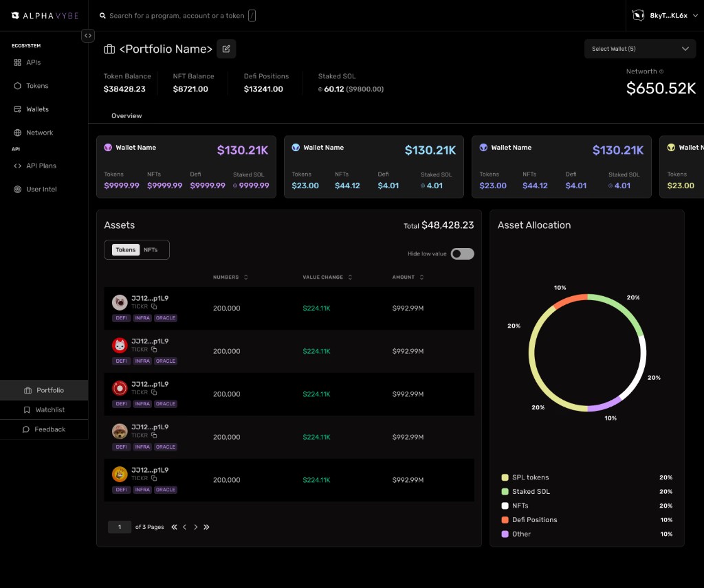Image resolution: width=704 pixels, height=588 pixels.
Task: Switch to the Overview tab
Action: (x=126, y=115)
